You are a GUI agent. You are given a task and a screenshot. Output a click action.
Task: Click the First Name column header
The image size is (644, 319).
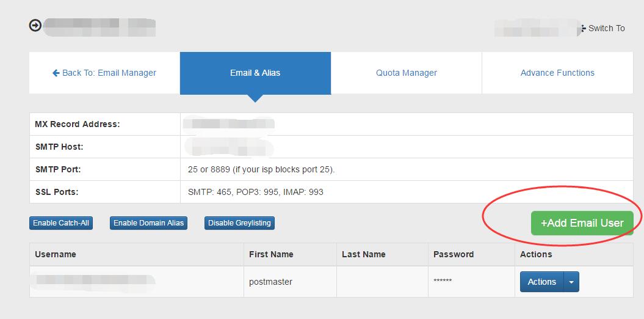271,254
